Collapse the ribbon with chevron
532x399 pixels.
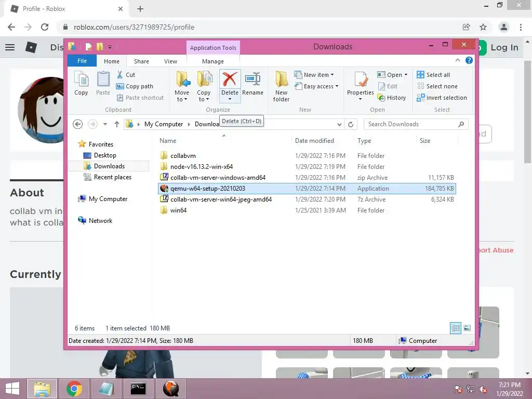457,60
